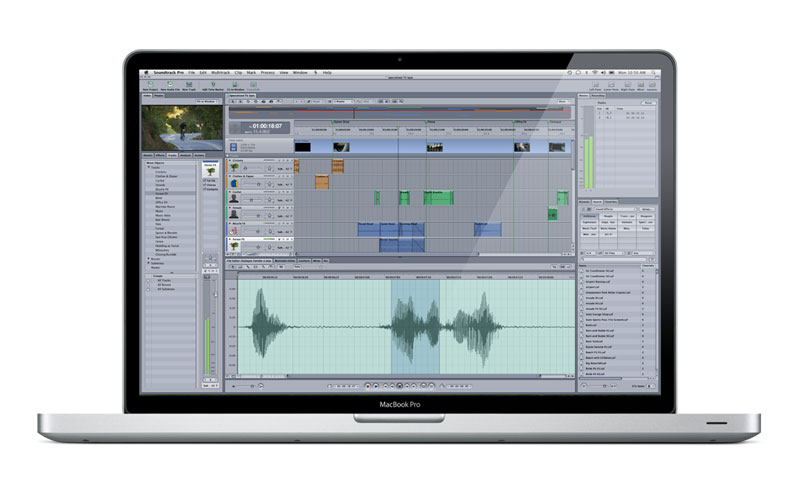The image size is (800, 487).
Task: Open the Fit to Window video dropdown
Action: pyautogui.click(x=206, y=102)
